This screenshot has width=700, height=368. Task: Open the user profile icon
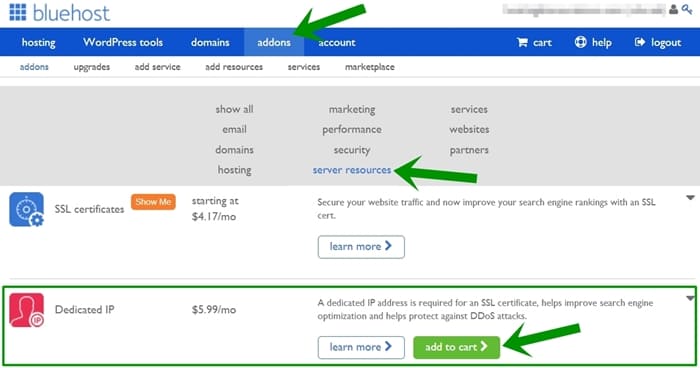click(x=673, y=9)
